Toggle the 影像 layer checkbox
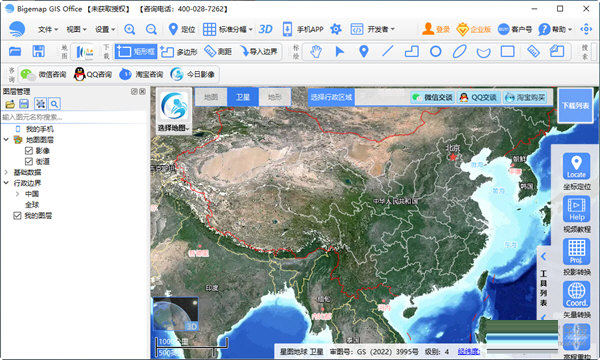This screenshot has height=360, width=600. (29, 151)
